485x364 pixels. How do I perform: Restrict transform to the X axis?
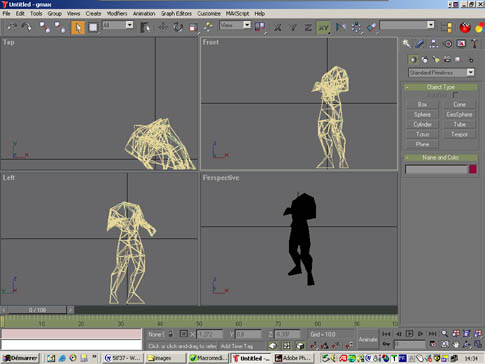(277, 27)
